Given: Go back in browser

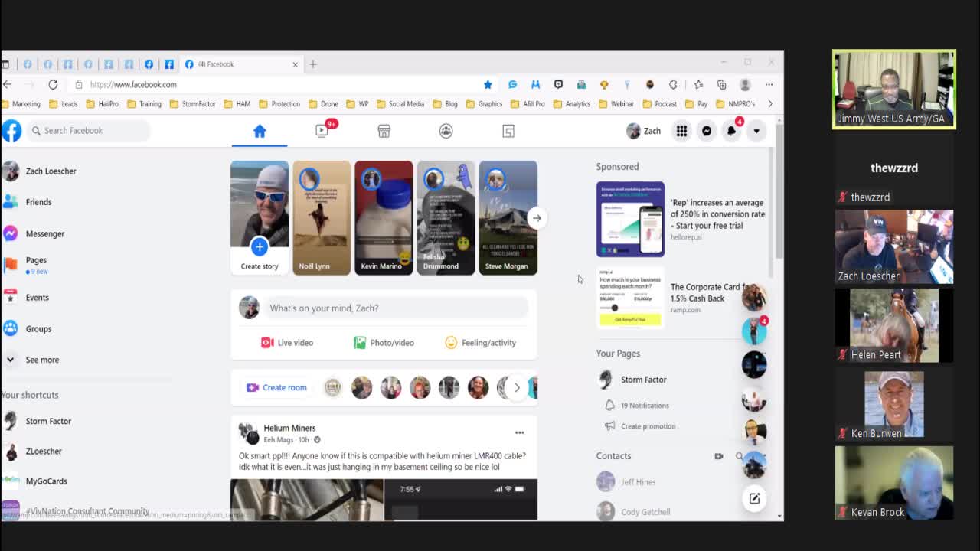Looking at the screenshot, I should [7, 84].
